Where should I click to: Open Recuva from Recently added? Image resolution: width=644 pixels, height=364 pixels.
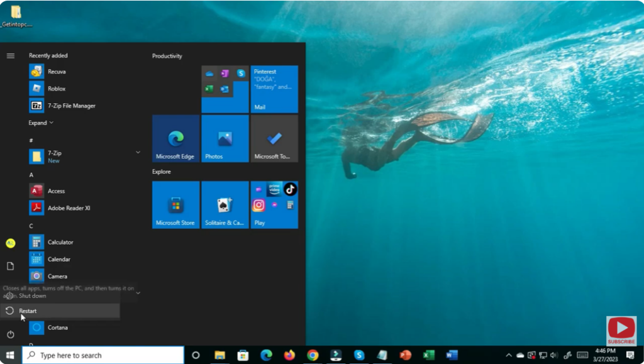(x=57, y=71)
